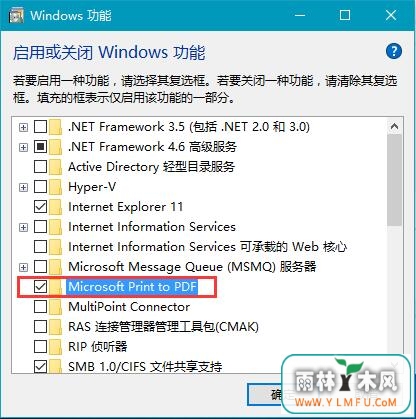The height and width of the screenshot is (419, 416).
Task: Click the blue help question mark icon
Action: click(394, 51)
